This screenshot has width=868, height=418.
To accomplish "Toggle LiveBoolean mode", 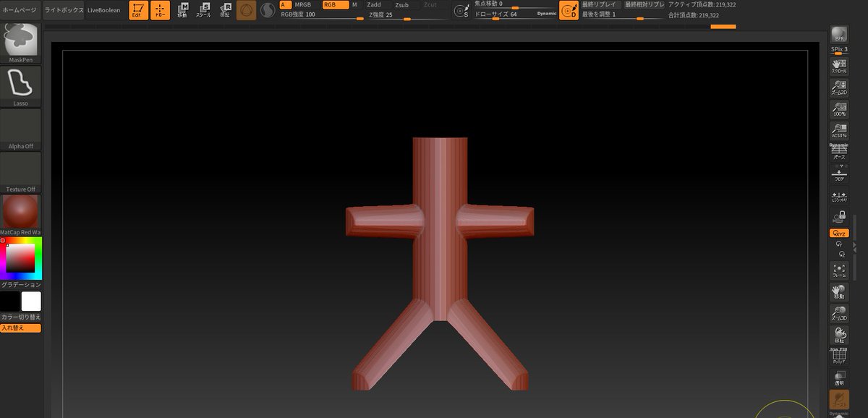I will click(104, 10).
